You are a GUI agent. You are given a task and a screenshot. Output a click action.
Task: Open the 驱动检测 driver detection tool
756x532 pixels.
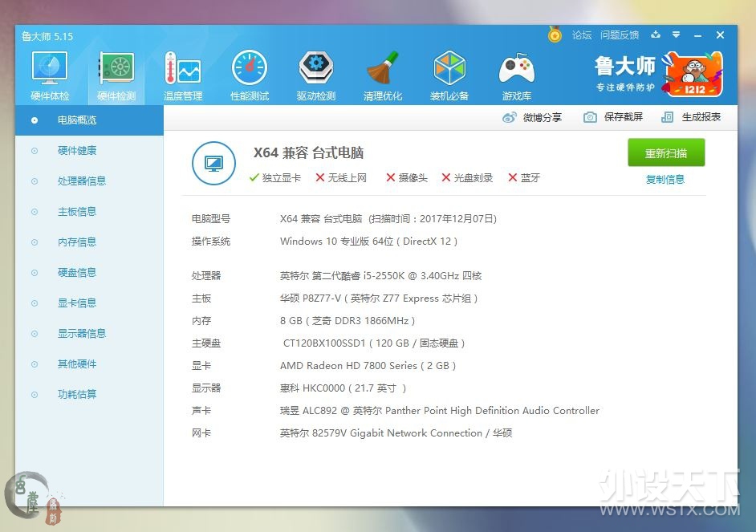(x=316, y=76)
